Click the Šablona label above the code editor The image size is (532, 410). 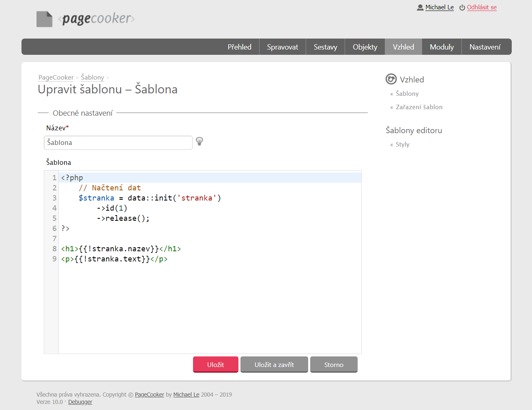pyautogui.click(x=58, y=162)
